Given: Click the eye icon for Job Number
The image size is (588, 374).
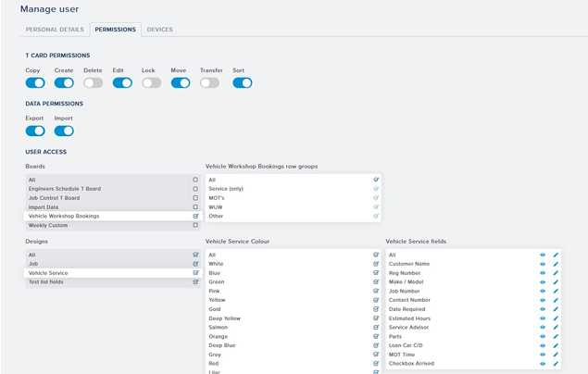Looking at the screenshot, I should pyautogui.click(x=543, y=291).
